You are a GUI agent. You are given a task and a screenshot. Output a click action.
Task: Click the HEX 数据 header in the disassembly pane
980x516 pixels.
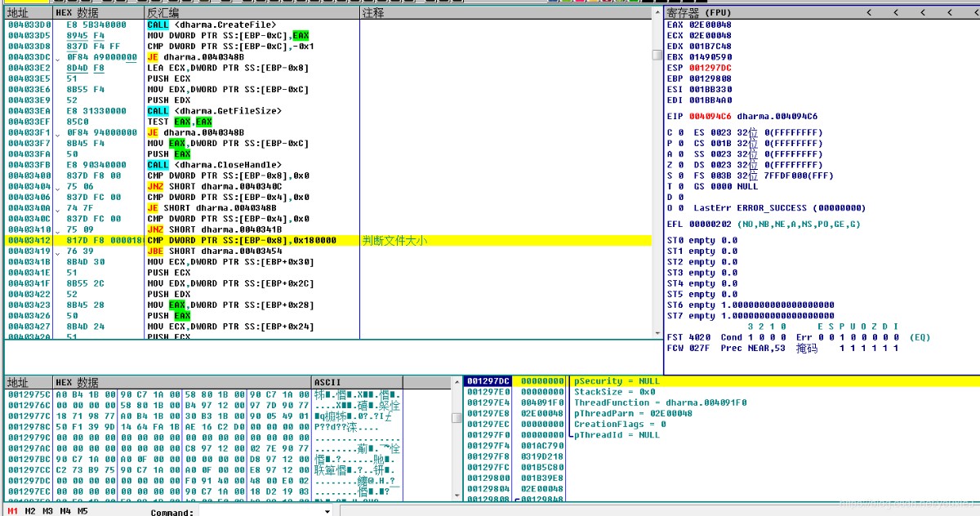coord(99,13)
